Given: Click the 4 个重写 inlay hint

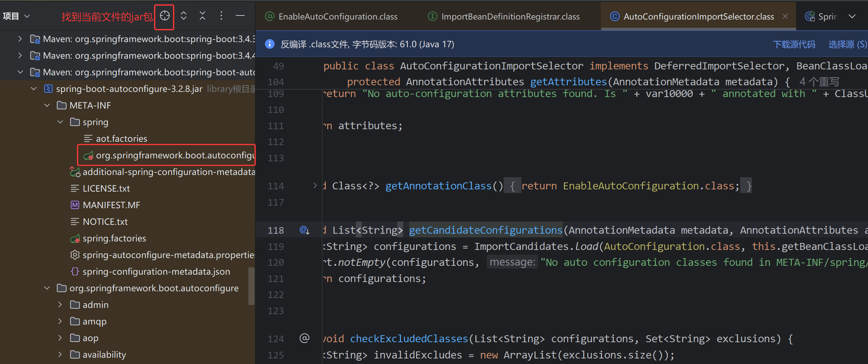Looking at the screenshot, I should tap(819, 82).
